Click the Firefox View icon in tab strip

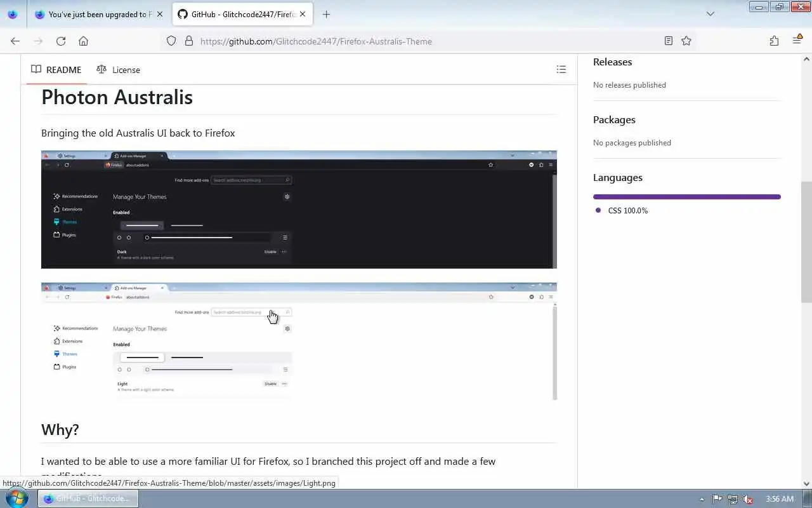pyautogui.click(x=12, y=14)
